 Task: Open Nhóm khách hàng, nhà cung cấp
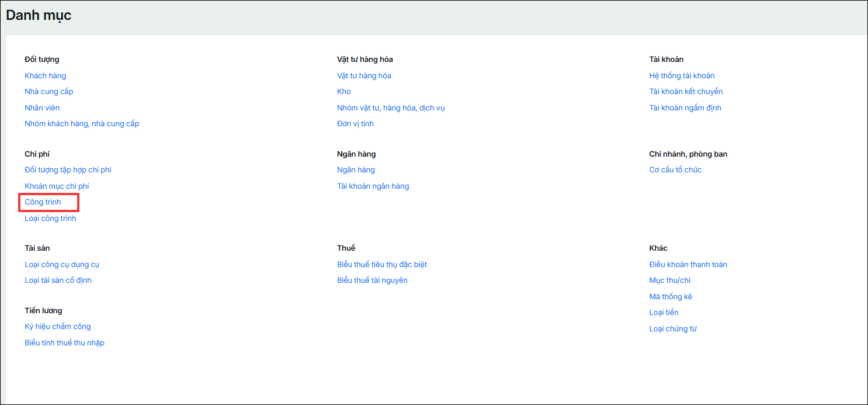(x=82, y=124)
